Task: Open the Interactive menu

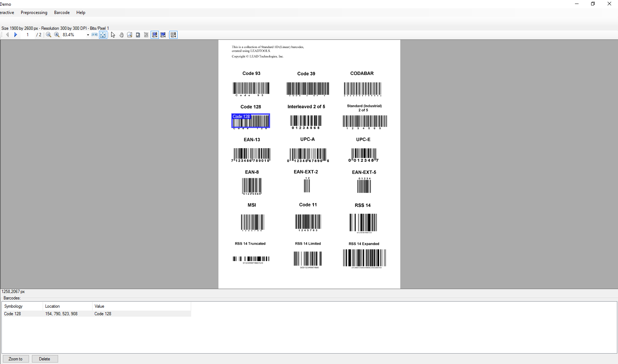Action: coord(7,13)
